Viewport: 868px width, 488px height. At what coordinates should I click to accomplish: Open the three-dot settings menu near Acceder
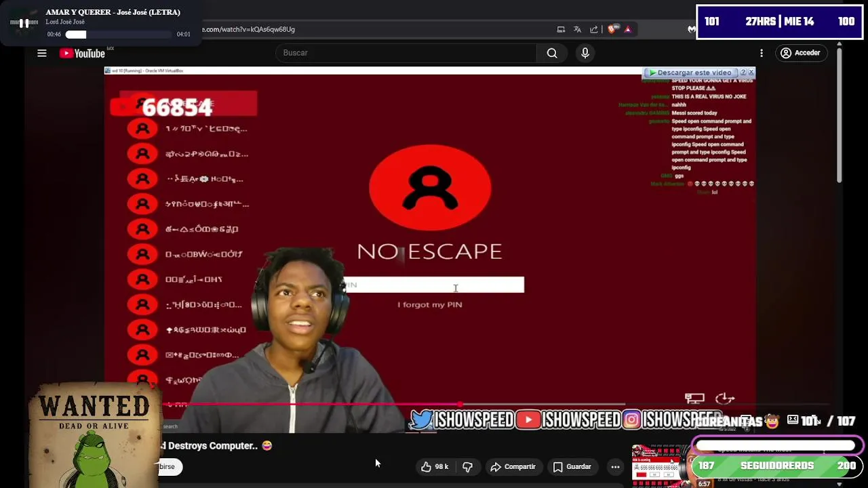[762, 53]
